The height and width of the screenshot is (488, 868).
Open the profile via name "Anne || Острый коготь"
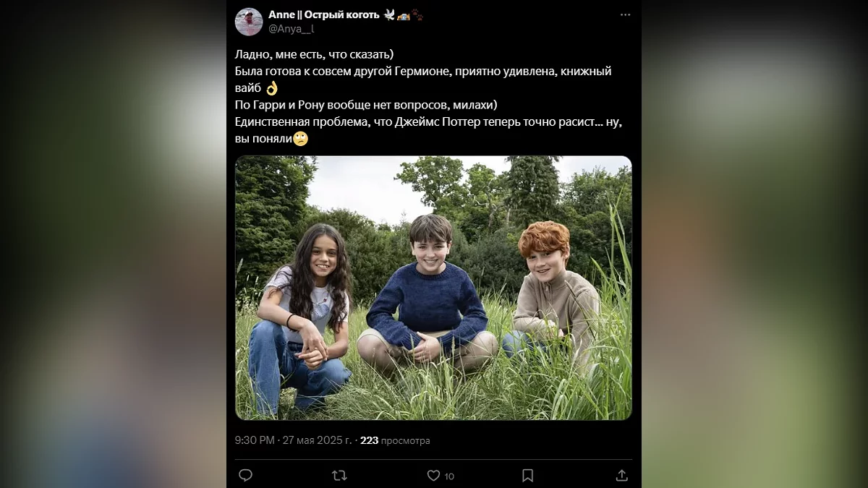coord(323,14)
